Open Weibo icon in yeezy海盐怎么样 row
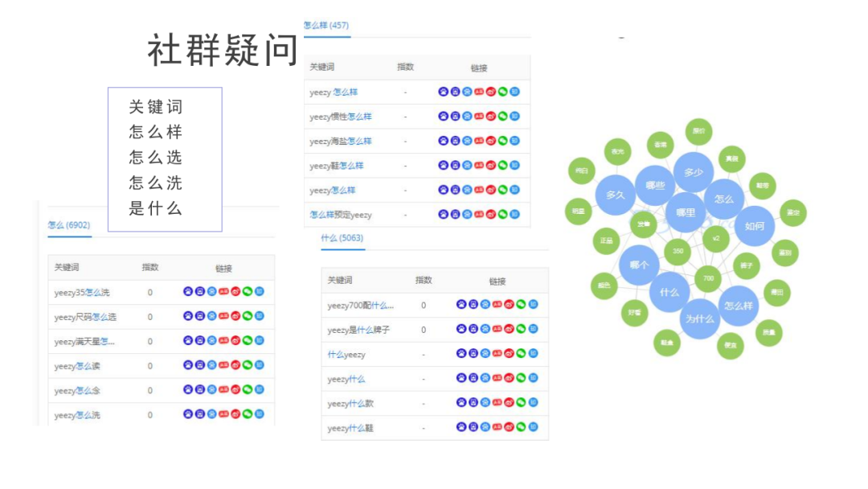 491,141
